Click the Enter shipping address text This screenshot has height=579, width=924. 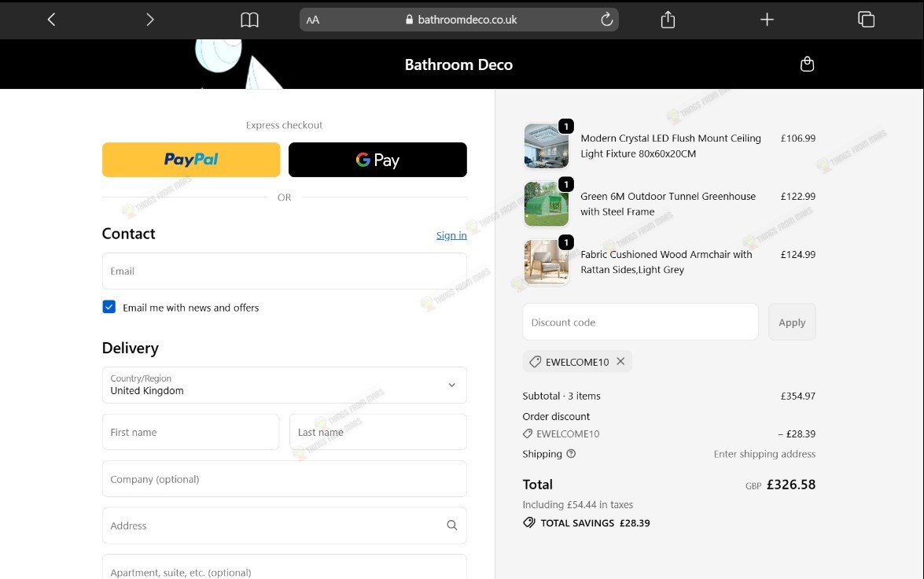pos(764,453)
